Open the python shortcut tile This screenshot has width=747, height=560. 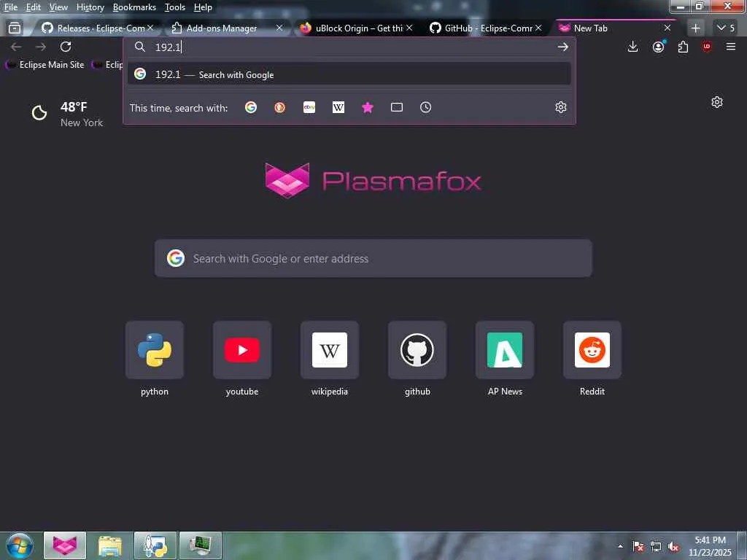(155, 359)
